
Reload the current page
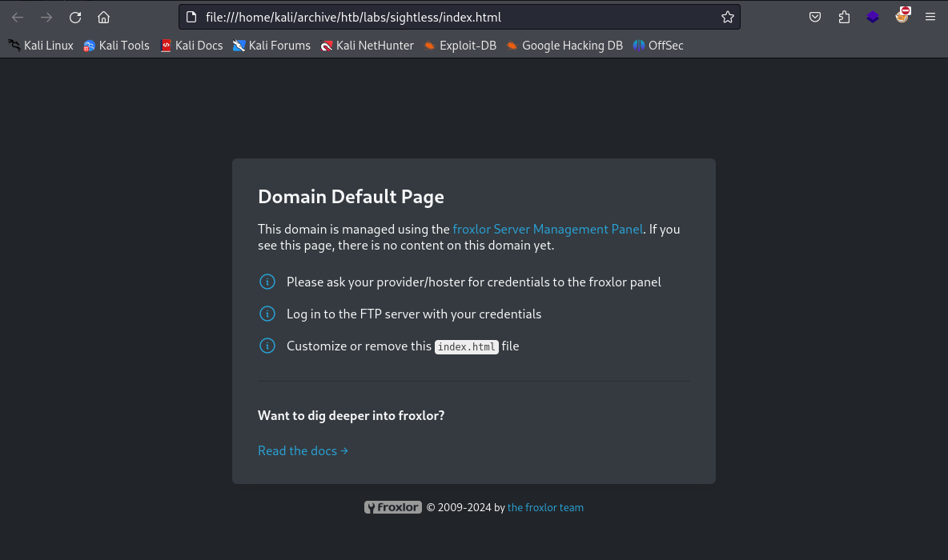(75, 18)
